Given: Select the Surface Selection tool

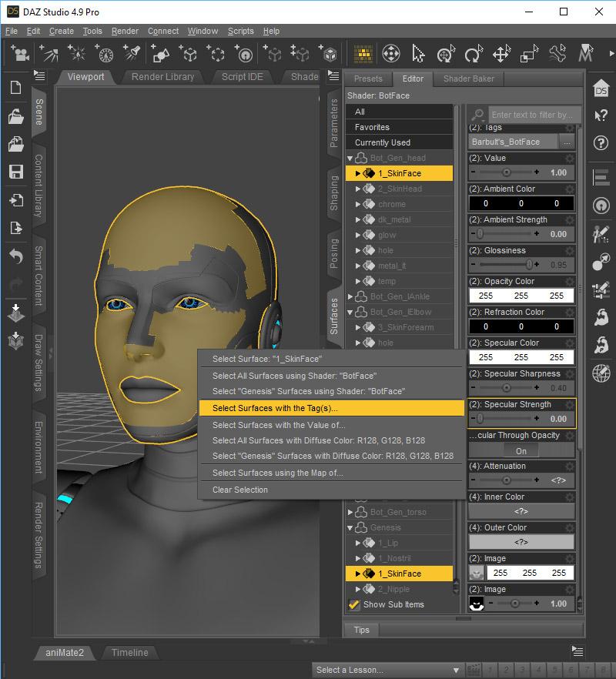Looking at the screenshot, I should tap(363, 53).
